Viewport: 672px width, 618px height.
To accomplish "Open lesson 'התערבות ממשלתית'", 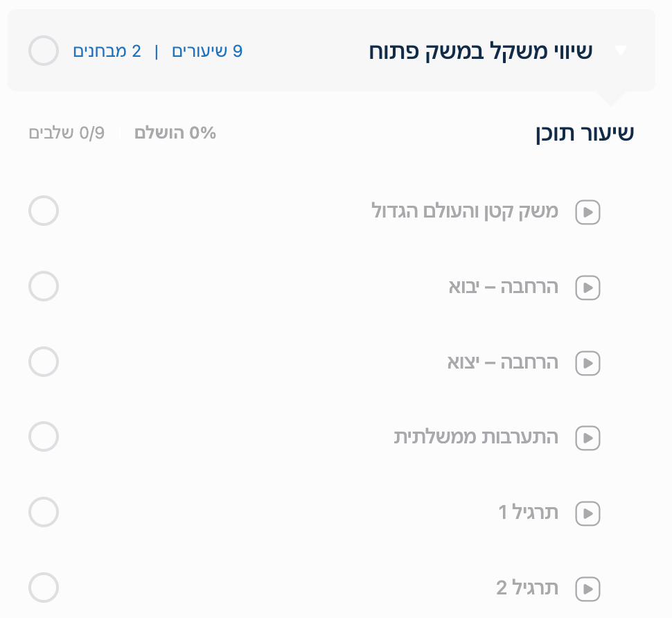I will coord(476,437).
